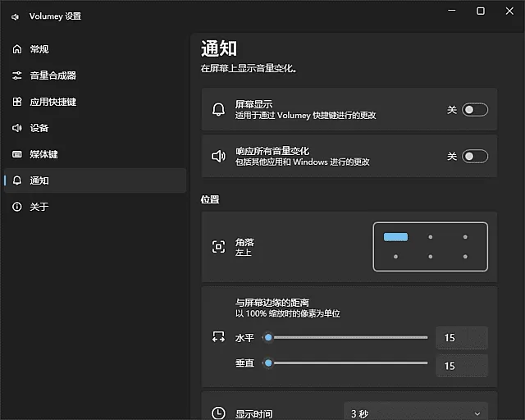Click the 垂直 distance slider track
The image size is (525, 420).
pos(345,363)
